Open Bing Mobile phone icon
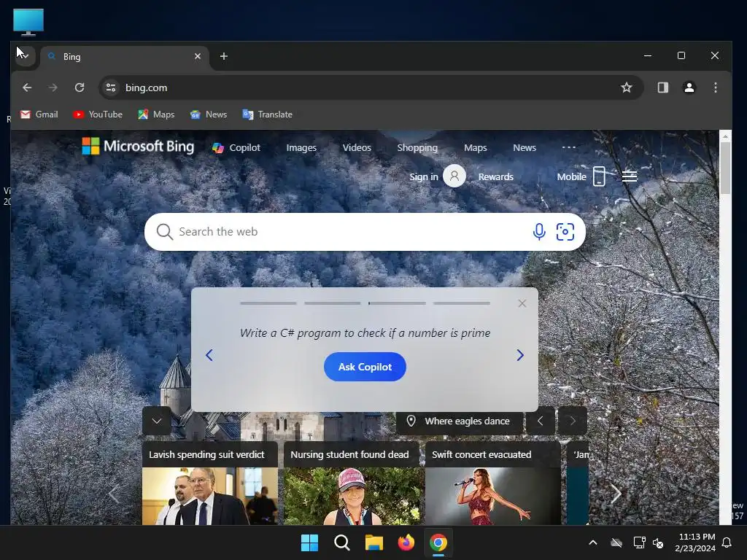 pyautogui.click(x=599, y=176)
